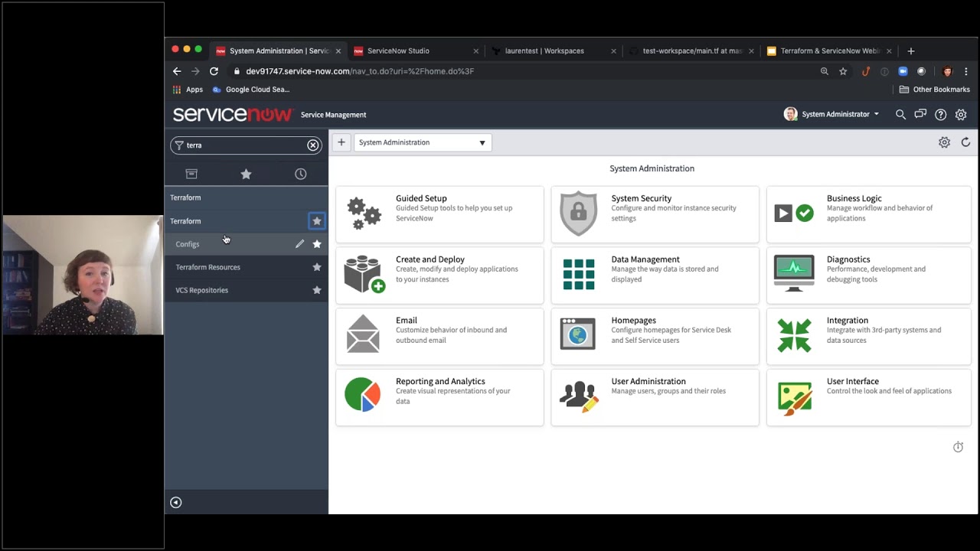
Task: Open Business Logic icon
Action: [x=794, y=214]
